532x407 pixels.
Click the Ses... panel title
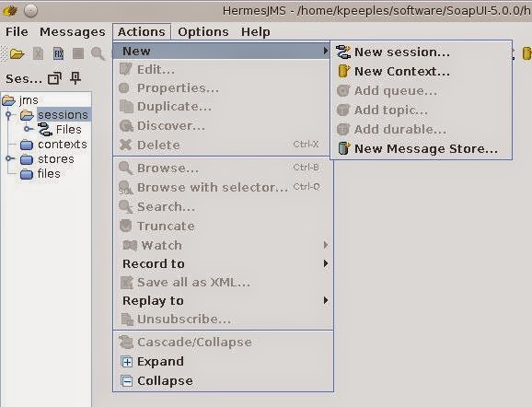pos(23,79)
